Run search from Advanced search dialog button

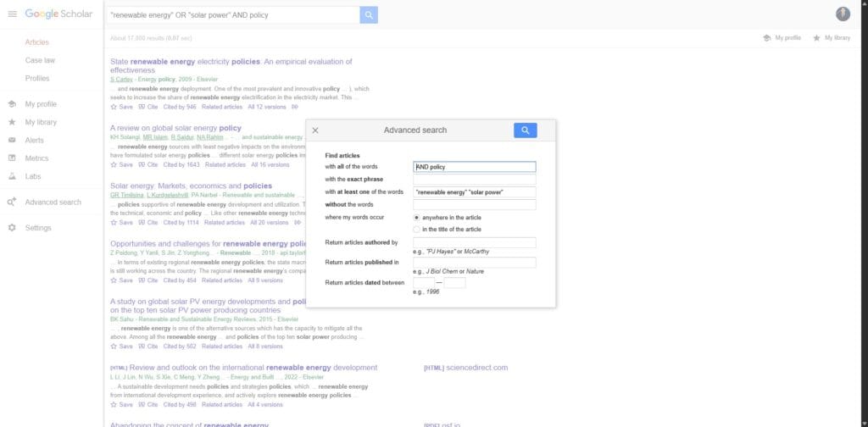click(526, 130)
